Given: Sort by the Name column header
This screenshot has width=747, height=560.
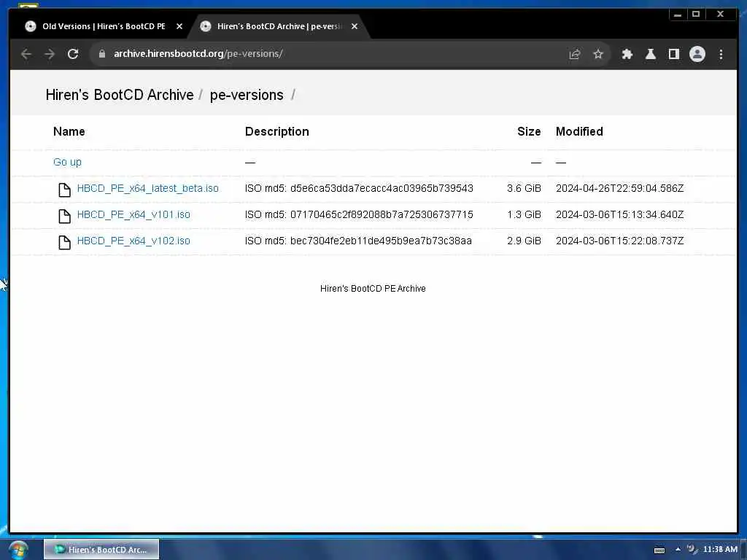Looking at the screenshot, I should coord(69,131).
